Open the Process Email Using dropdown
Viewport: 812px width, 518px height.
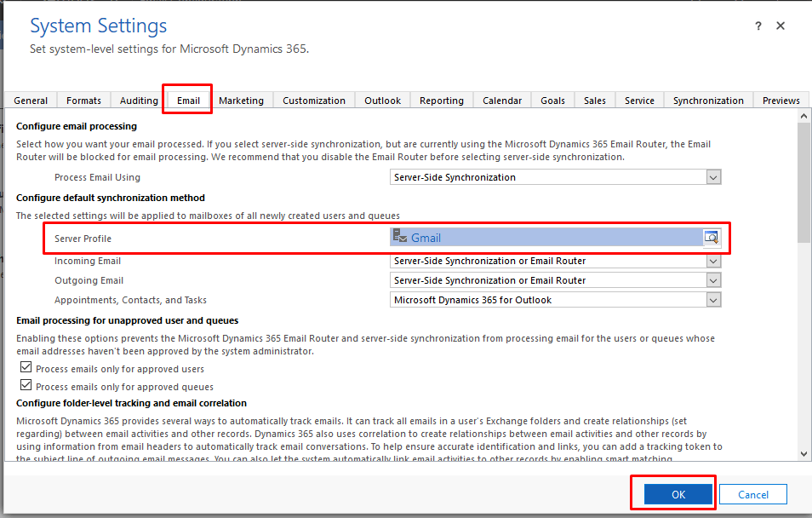713,177
